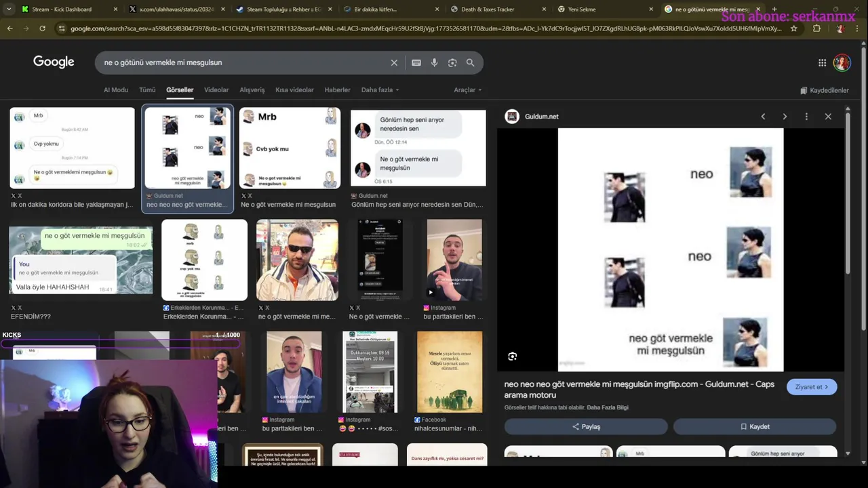
Task: Open the on-screen keyboard icon
Action: point(416,62)
